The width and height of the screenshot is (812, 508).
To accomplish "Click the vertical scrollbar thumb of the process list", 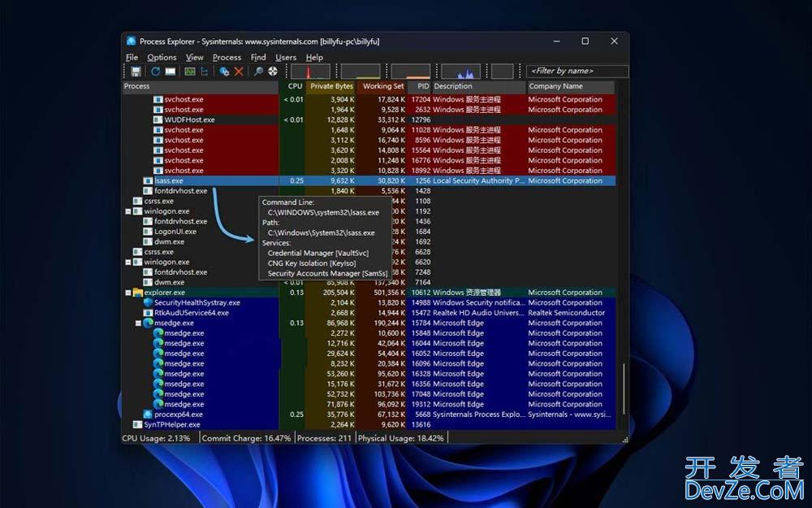I will (x=624, y=389).
